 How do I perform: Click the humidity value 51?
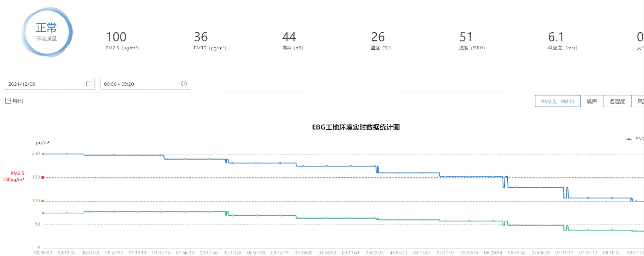point(466,37)
